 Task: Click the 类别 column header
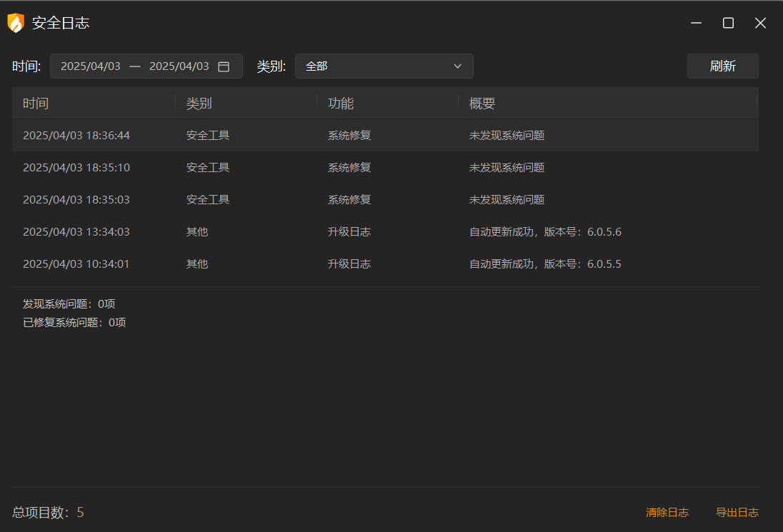click(197, 103)
